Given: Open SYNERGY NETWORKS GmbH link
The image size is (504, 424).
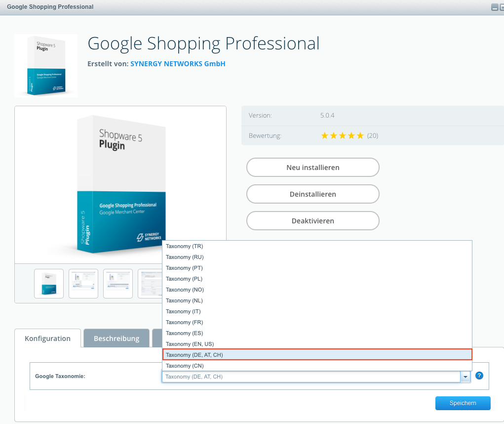Looking at the screenshot, I should point(178,64).
